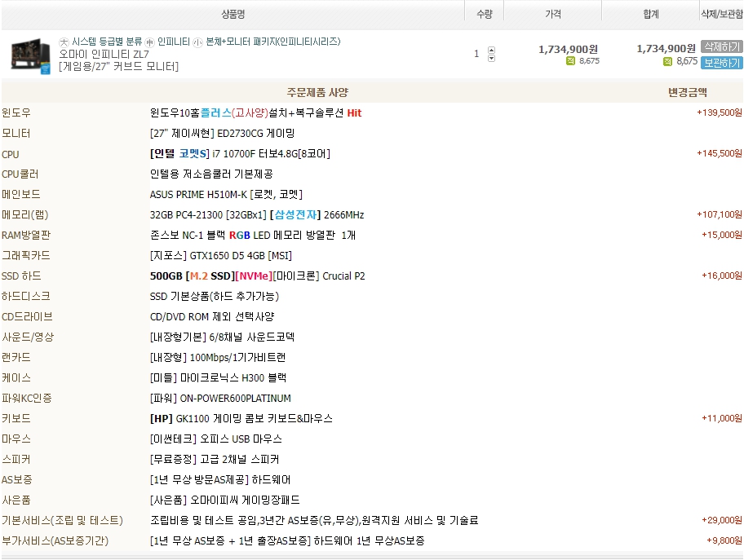The image size is (744, 560).
Task: Open 본체+모니터 패키지 category link
Action: (272, 42)
